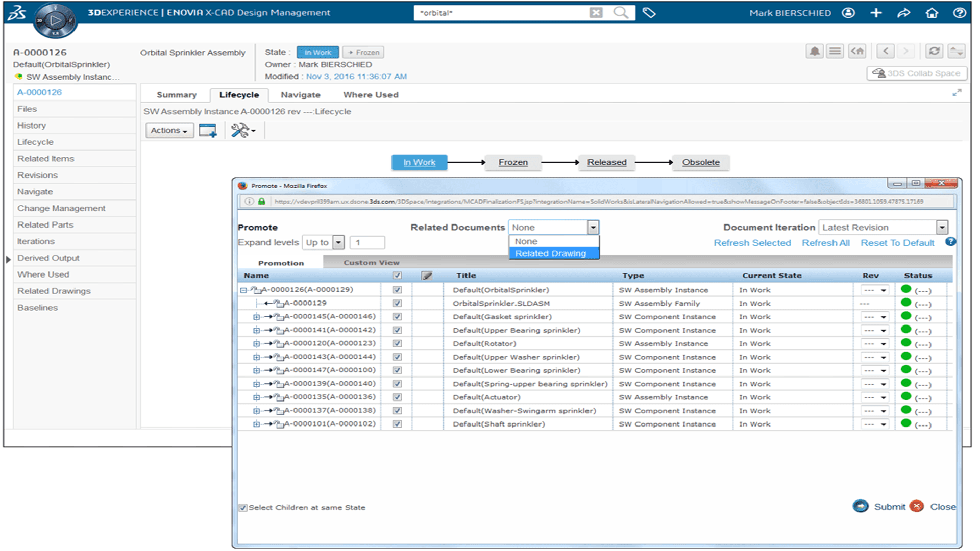Uncheck the A-0000129 row checkbox
Screen dimensions: 980x551
pyautogui.click(x=397, y=304)
